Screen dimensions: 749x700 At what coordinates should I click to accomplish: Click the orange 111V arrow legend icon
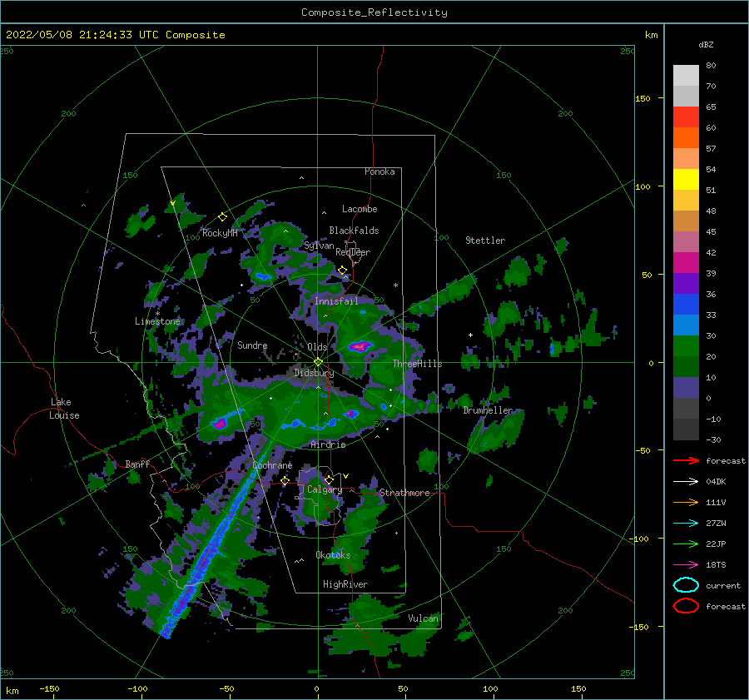[686, 502]
